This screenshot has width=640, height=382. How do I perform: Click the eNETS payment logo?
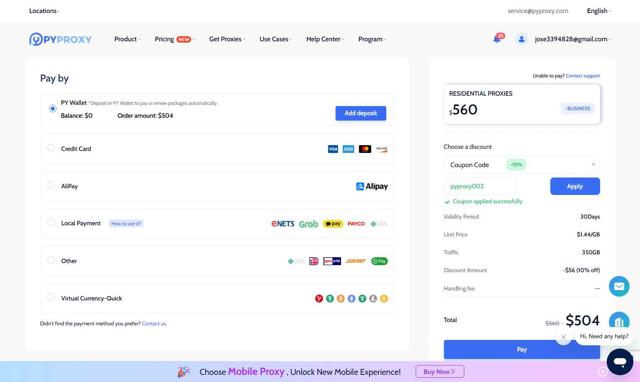pos(282,224)
